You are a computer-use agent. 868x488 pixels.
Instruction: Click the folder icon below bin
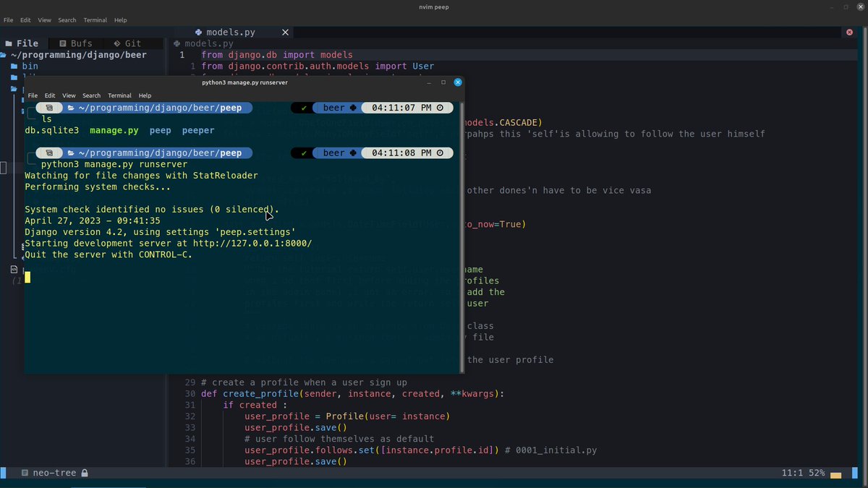pyautogui.click(x=14, y=77)
